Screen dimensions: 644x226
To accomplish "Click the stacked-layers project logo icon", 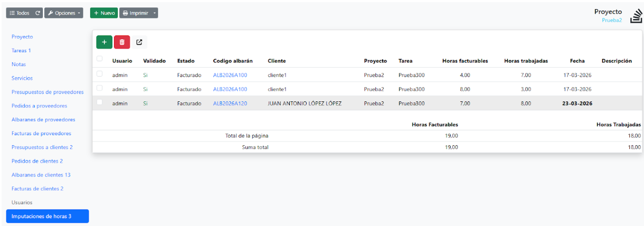I will 635,16.
